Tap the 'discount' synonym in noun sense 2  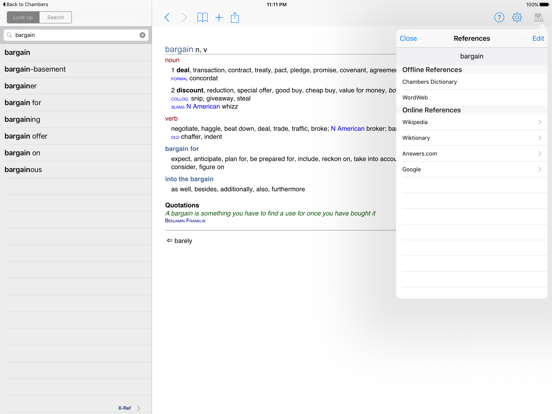(190, 90)
